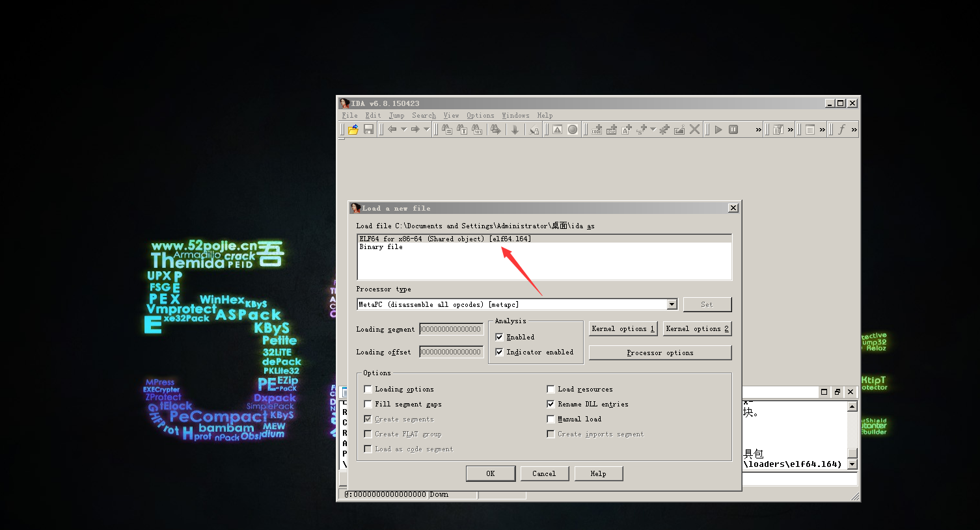Open the Processor type dropdown
This screenshot has width=980, height=530.
pos(672,304)
